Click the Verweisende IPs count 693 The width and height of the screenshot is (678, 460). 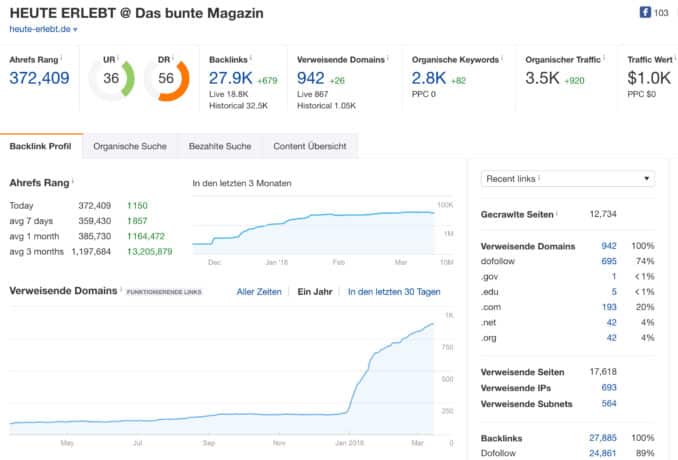pos(608,388)
